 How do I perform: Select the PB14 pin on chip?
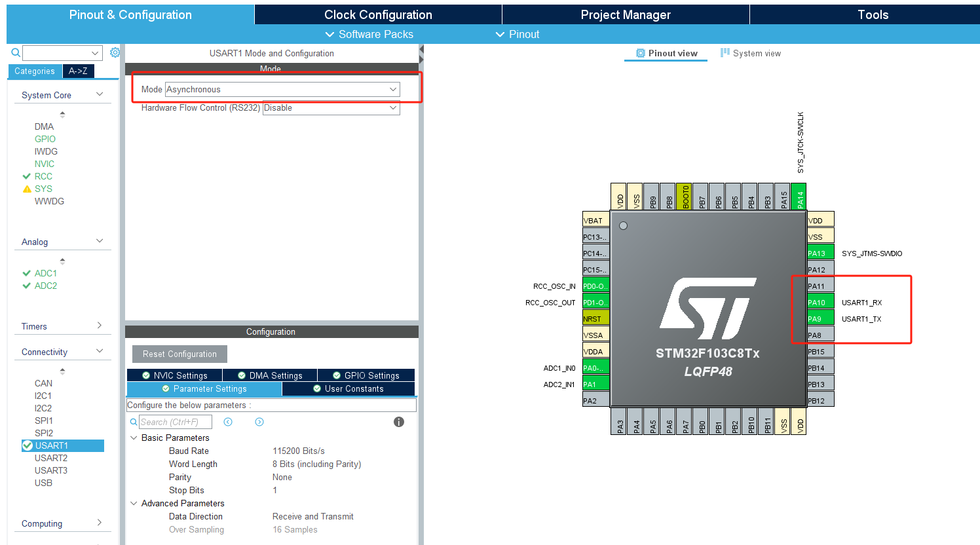coord(820,367)
